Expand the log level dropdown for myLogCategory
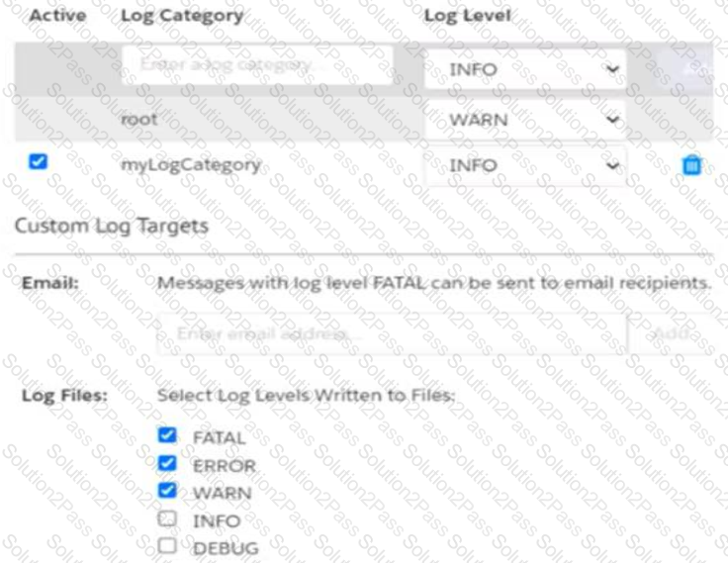Viewport: 728px width, 563px height. (525, 165)
